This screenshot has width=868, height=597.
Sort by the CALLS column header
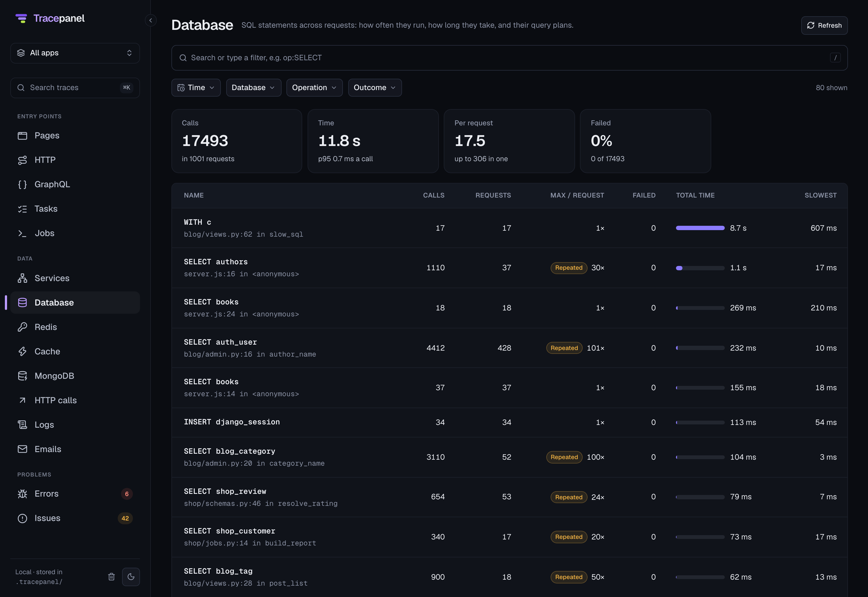pos(434,195)
